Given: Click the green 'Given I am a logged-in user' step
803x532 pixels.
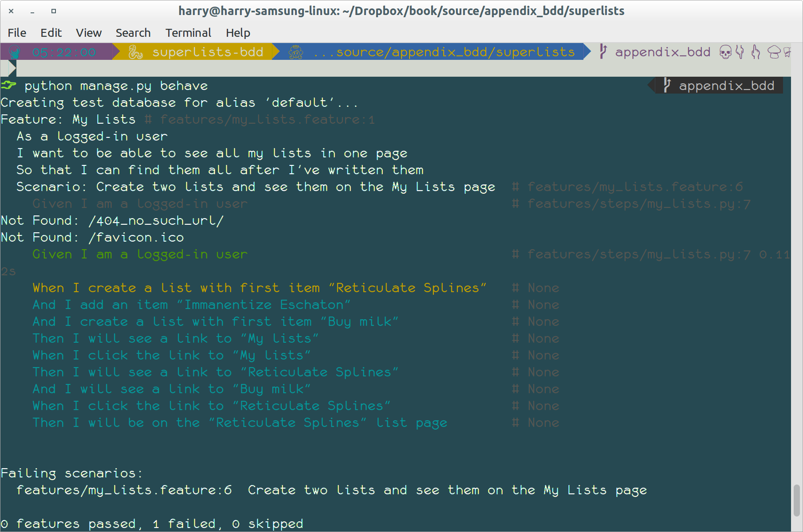Looking at the screenshot, I should [140, 254].
